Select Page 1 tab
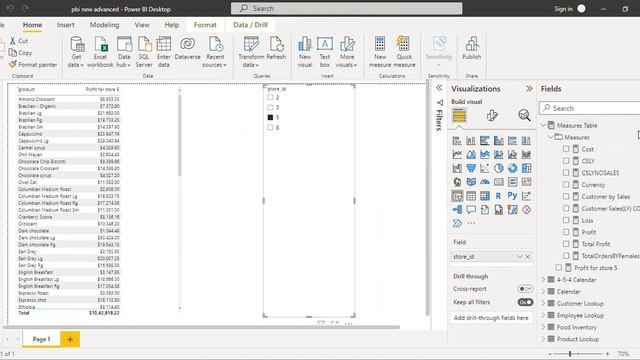This screenshot has width=640, height=360. click(x=42, y=339)
